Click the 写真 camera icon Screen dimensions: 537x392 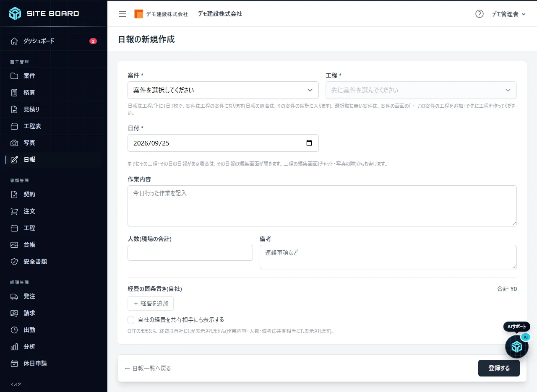pos(14,143)
